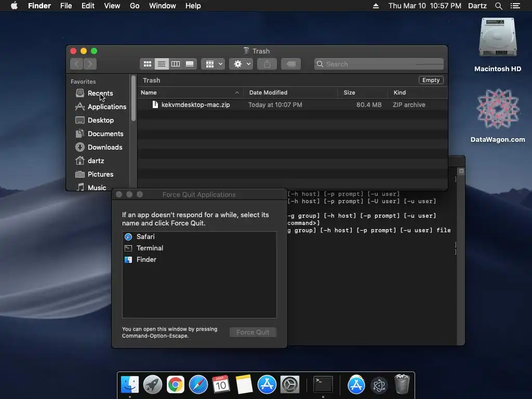This screenshot has width=532, height=399.
Task: Switch Finder to gallery view
Action: tap(190, 64)
